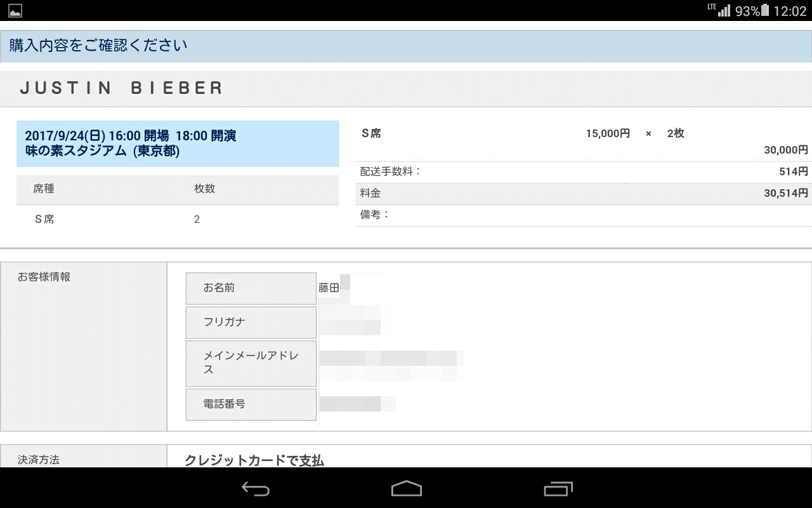812x508 pixels.
Task: Tap the お名前 field label
Action: (219, 288)
